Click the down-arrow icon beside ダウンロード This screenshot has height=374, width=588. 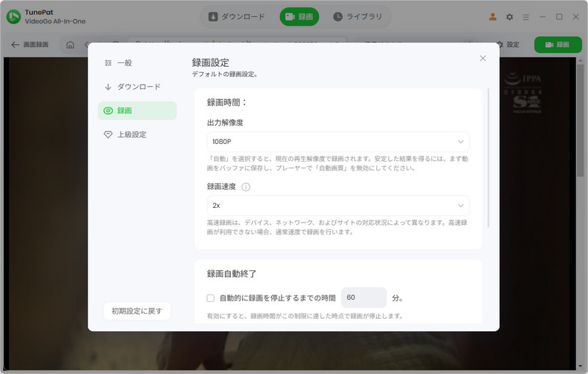tap(108, 87)
